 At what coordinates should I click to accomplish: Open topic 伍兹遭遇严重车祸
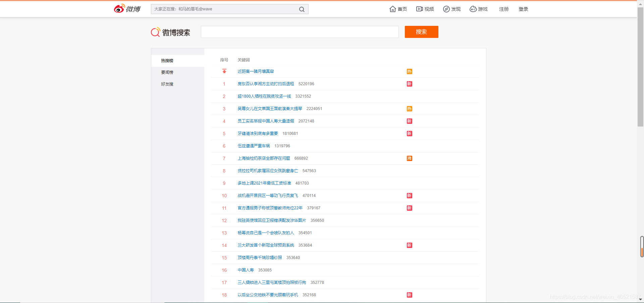point(254,146)
